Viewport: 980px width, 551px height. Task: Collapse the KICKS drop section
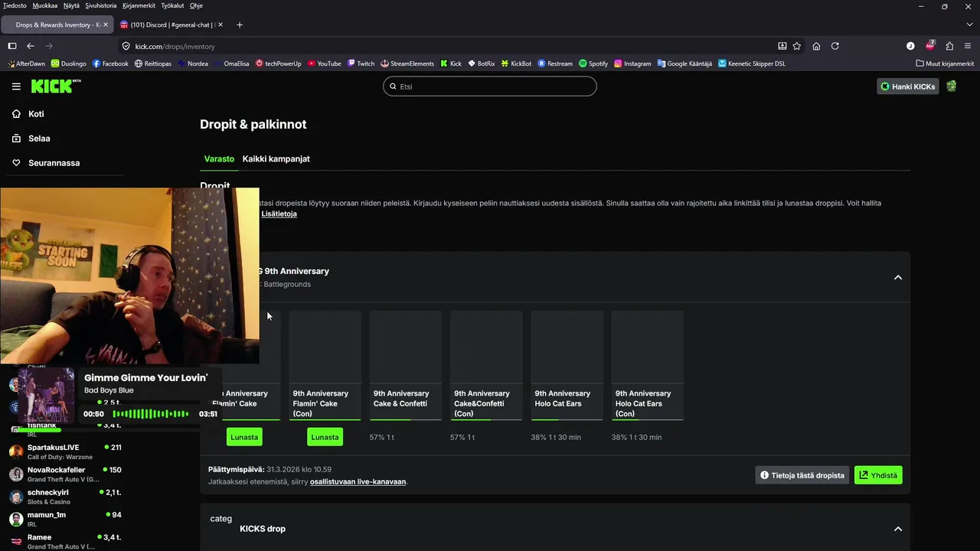[x=898, y=529]
